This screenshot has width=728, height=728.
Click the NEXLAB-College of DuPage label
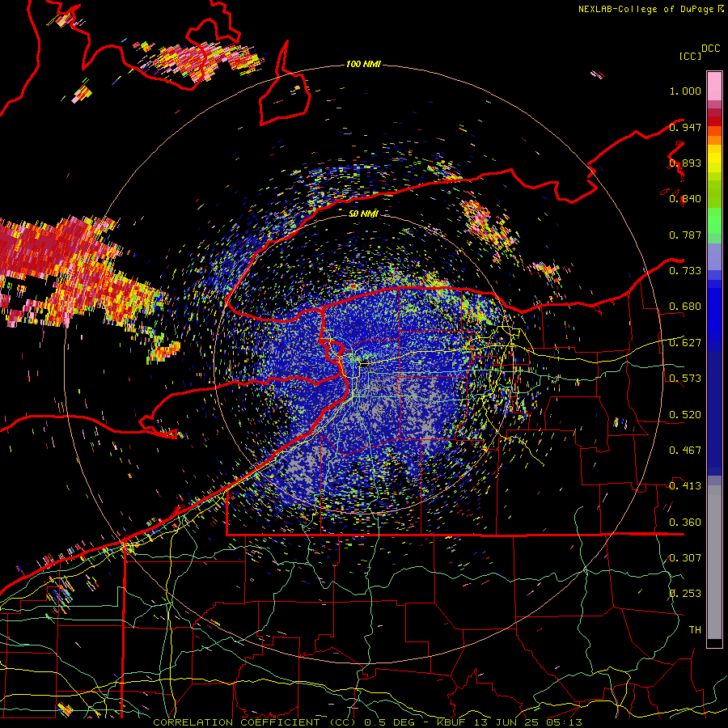point(647,9)
